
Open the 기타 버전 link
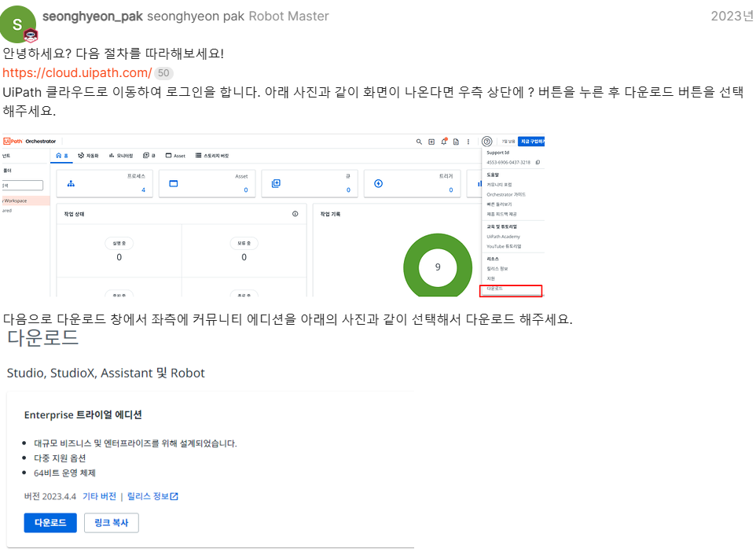pyautogui.click(x=99, y=496)
